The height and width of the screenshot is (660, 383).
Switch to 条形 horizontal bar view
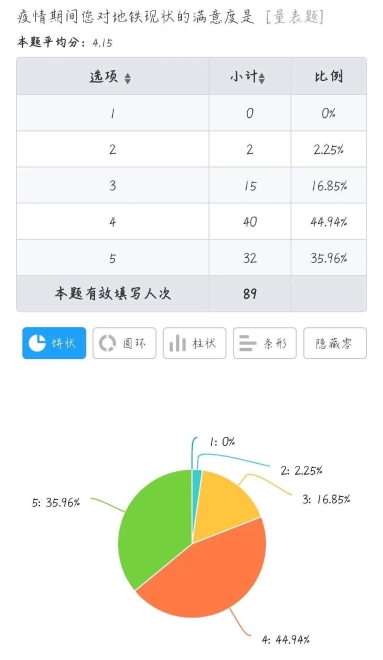click(x=265, y=343)
